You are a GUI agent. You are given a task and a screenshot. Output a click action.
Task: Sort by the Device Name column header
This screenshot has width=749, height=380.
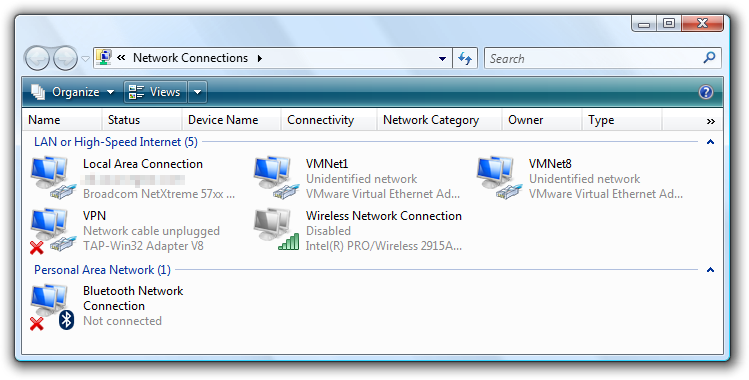231,120
